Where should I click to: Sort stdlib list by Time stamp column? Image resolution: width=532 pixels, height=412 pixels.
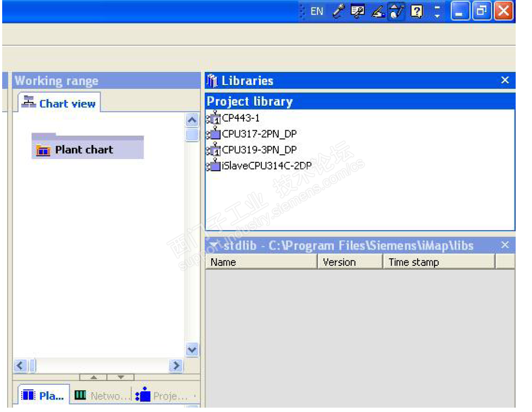point(439,262)
